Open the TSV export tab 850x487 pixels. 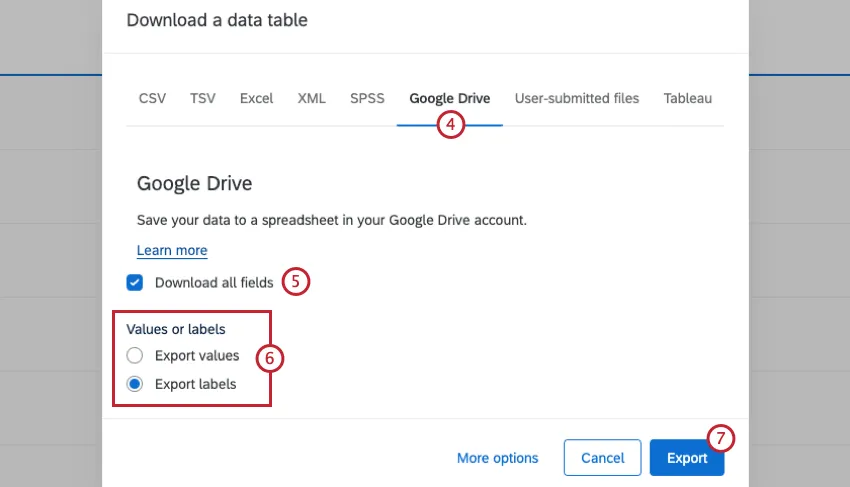pyautogui.click(x=202, y=98)
